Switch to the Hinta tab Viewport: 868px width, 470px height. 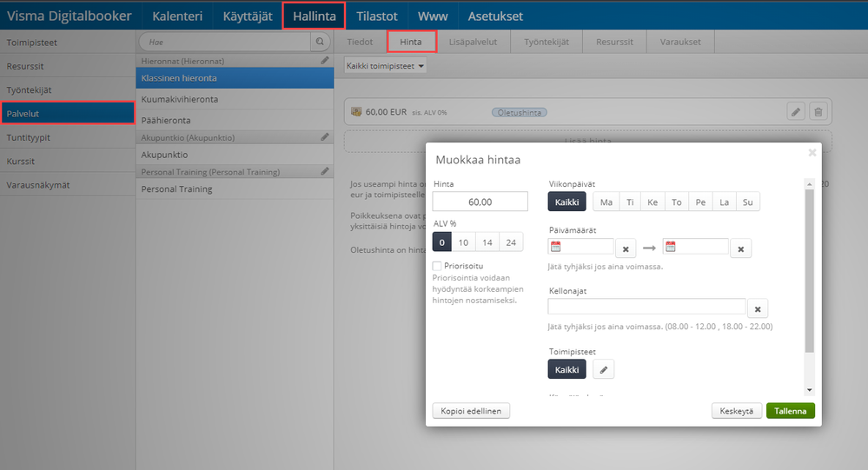pos(411,42)
